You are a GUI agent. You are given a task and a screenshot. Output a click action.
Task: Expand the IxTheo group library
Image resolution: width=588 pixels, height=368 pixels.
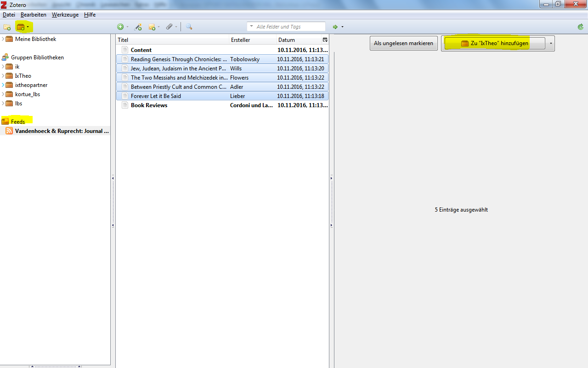tap(3, 76)
